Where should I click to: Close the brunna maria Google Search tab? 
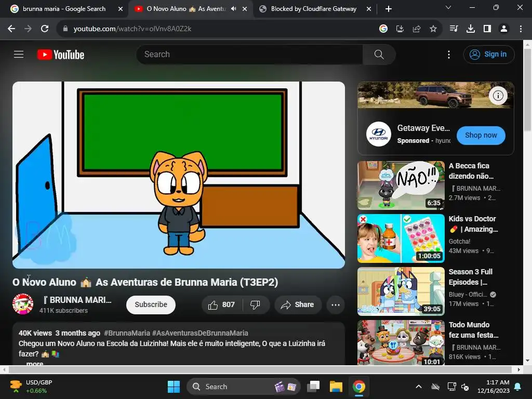120,9
